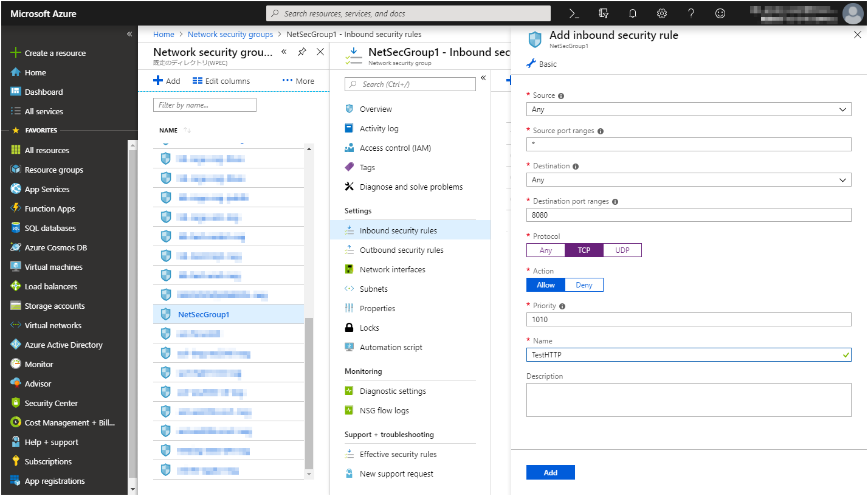The width and height of the screenshot is (868, 496).
Task: Open Outbound security rules
Action: (401, 250)
